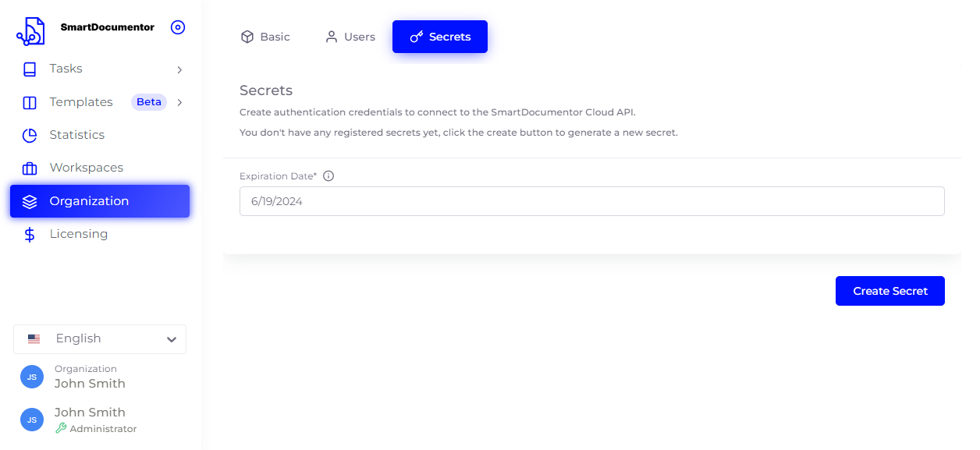
Task: Click the John Smith organization avatar
Action: pyautogui.click(x=32, y=377)
